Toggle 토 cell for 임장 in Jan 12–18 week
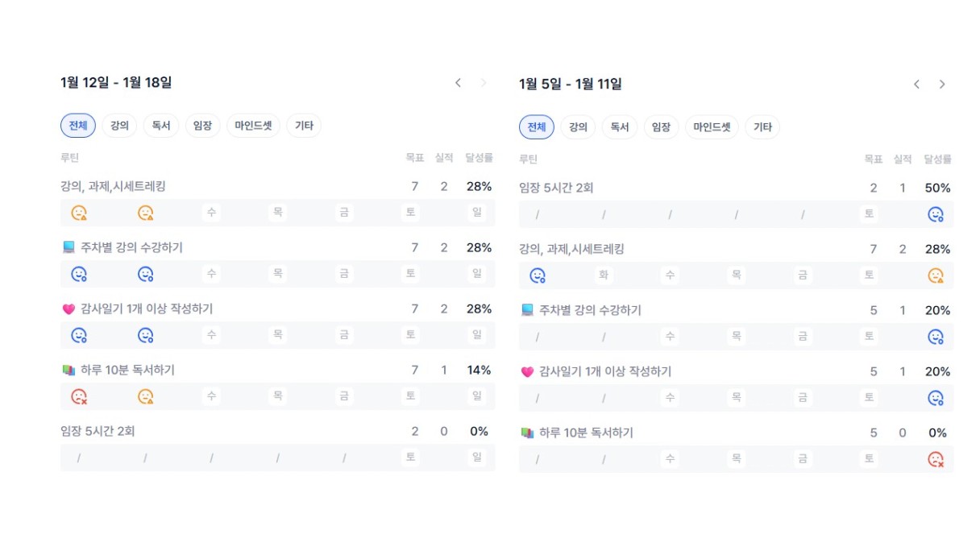The image size is (980, 551). point(411,458)
